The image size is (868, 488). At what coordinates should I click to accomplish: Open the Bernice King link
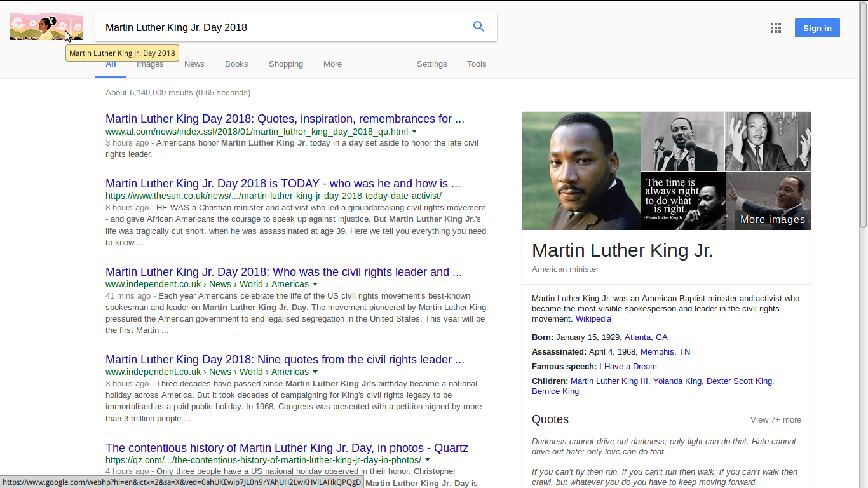pos(555,391)
